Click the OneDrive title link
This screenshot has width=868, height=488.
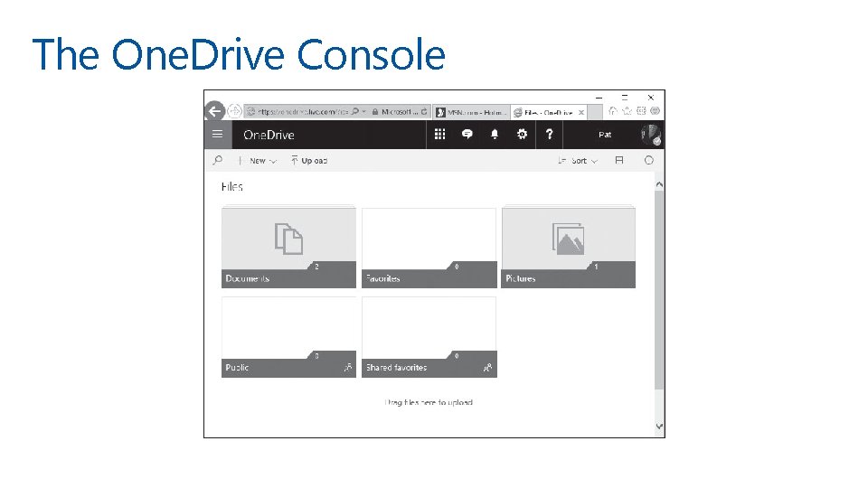coord(269,135)
